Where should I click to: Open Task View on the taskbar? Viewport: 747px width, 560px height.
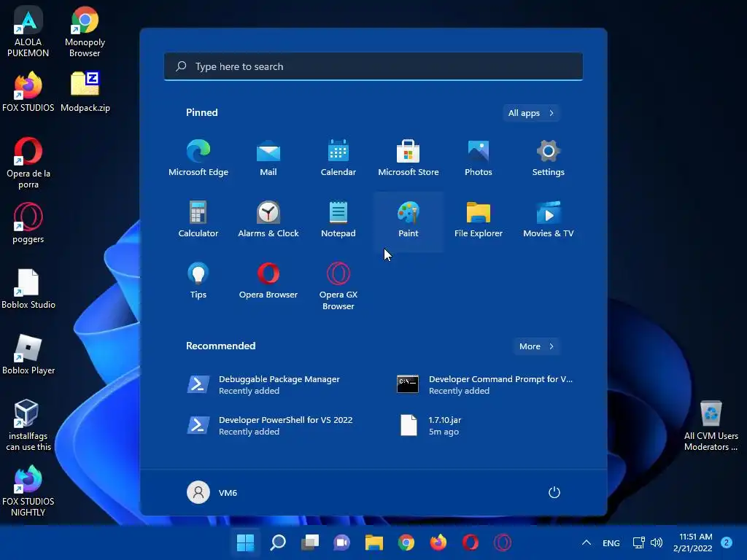309,542
